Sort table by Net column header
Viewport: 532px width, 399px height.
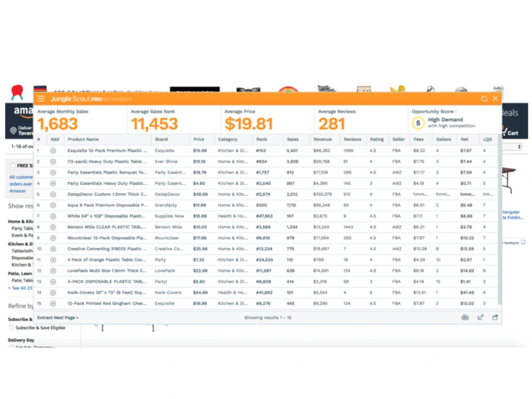click(x=464, y=139)
